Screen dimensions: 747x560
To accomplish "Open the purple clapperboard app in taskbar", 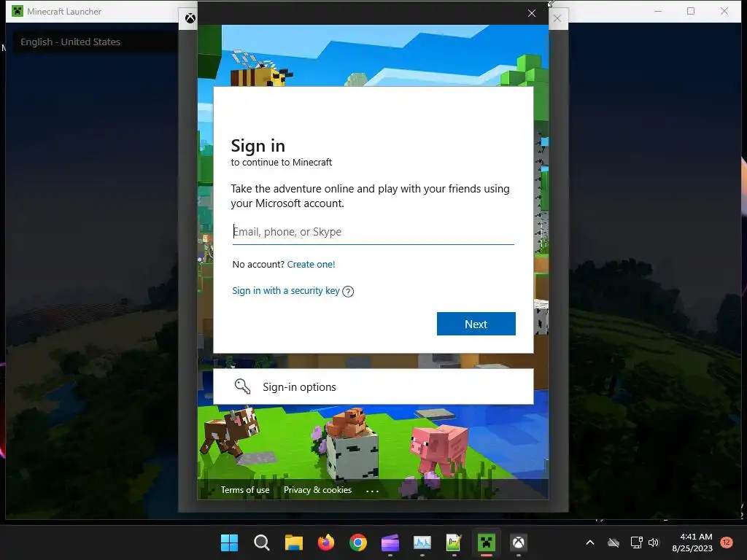I will click(x=390, y=542).
